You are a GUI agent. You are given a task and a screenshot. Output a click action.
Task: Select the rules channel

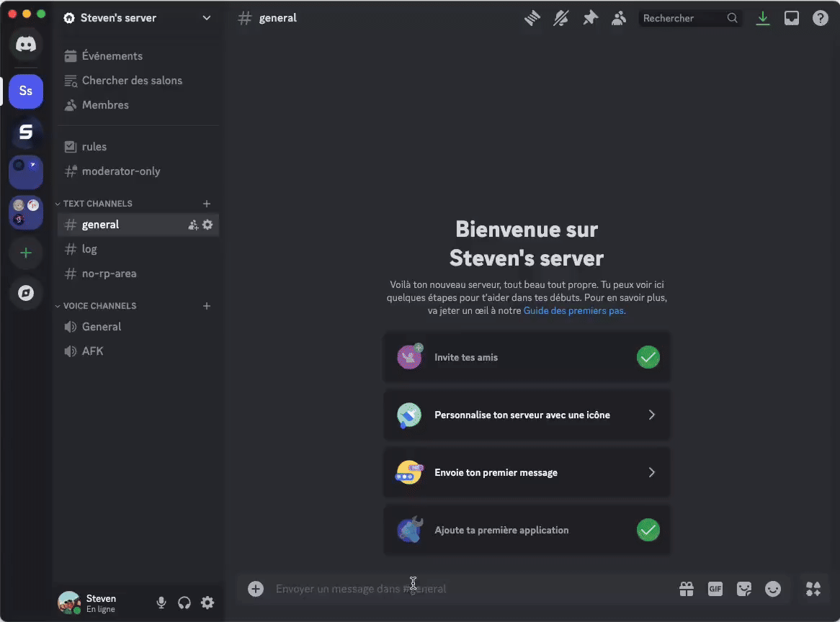point(138,147)
